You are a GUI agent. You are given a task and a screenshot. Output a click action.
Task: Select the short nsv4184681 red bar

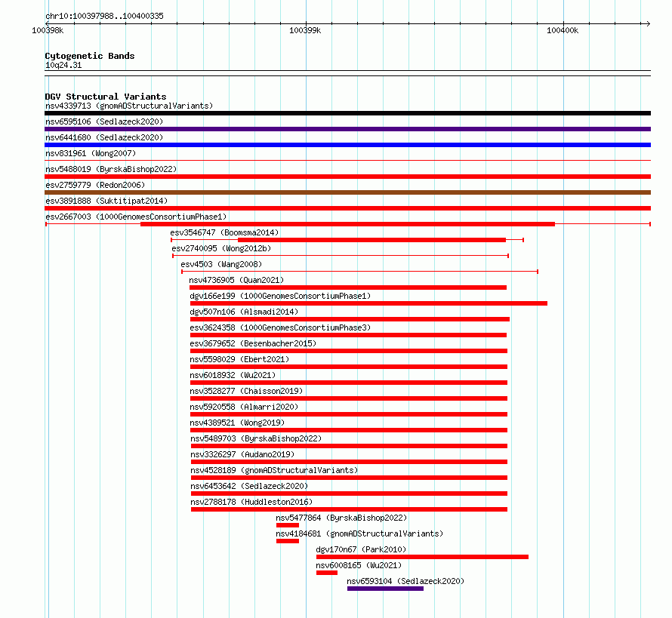(288, 541)
